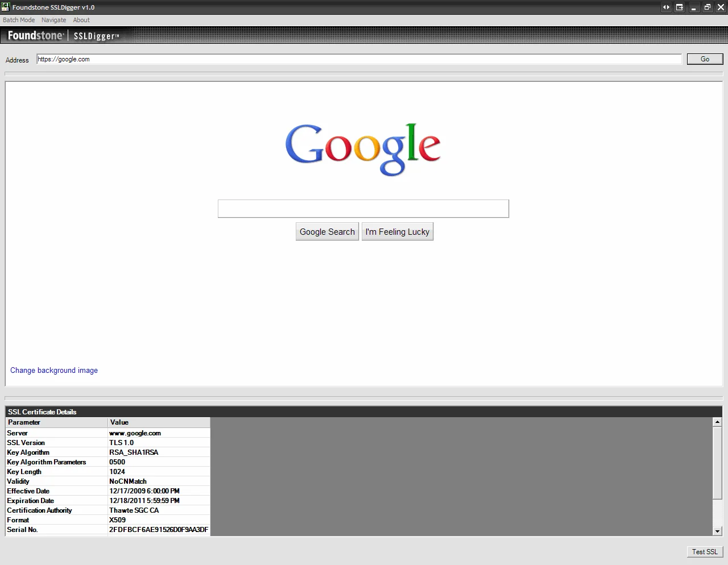The height and width of the screenshot is (565, 728).
Task: Restore down the SSLDigger window
Action: (x=707, y=7)
